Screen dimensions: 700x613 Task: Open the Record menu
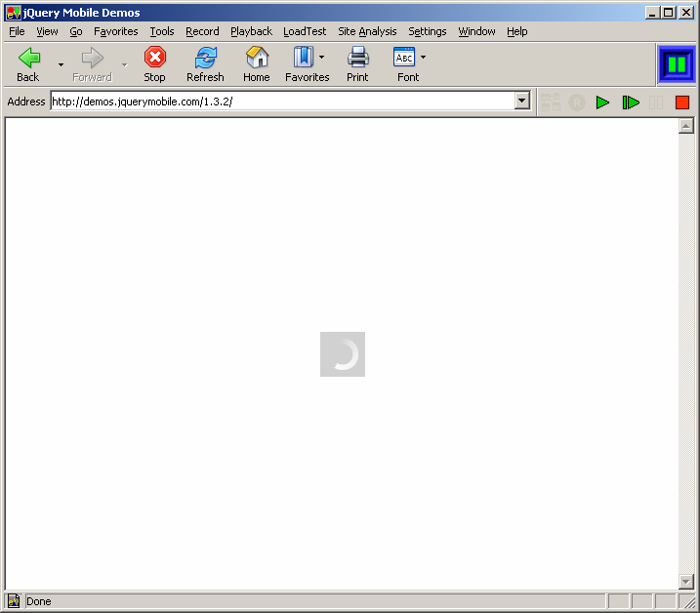pos(202,31)
